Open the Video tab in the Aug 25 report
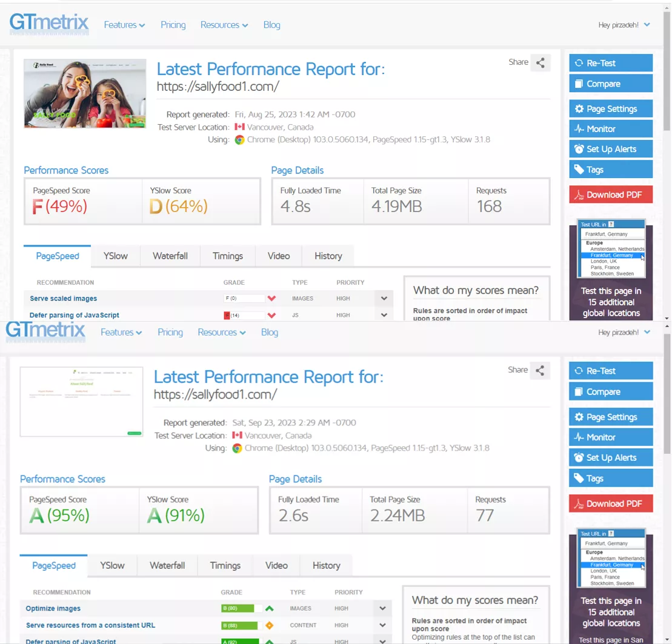 point(279,256)
